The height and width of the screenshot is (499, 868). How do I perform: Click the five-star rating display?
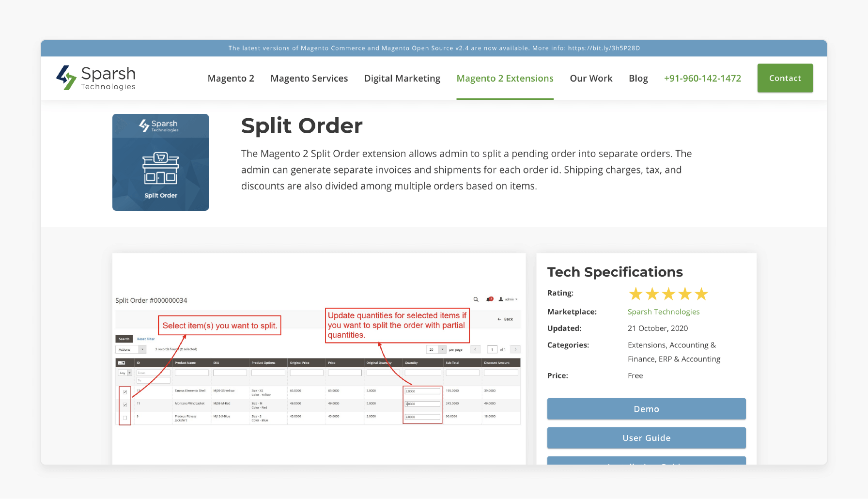(x=668, y=294)
